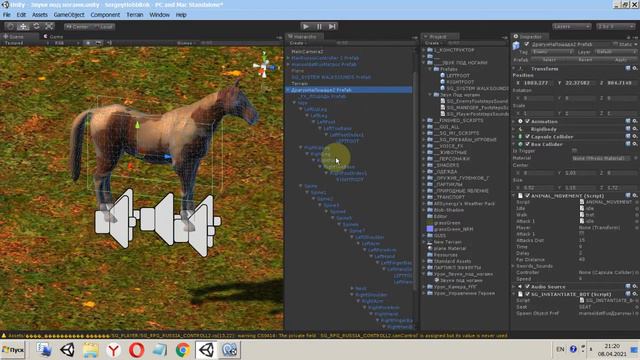Toggle the Animation component checkbox
The width and height of the screenshot is (640, 360).
[527, 121]
